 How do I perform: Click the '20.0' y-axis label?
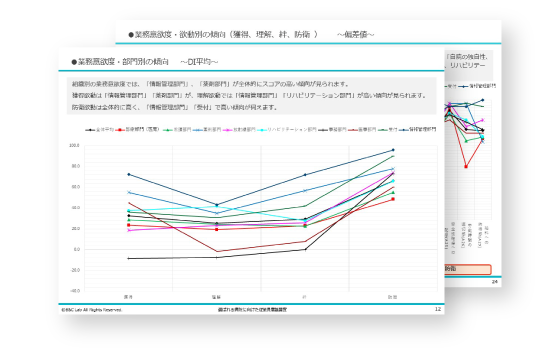(x=75, y=229)
